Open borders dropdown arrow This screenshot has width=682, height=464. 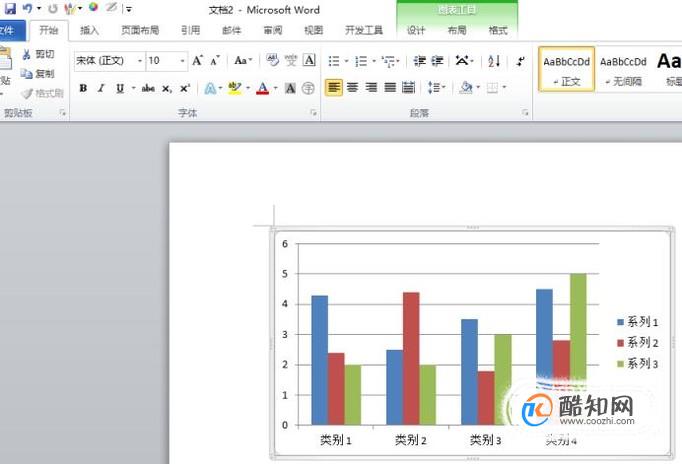[505, 87]
